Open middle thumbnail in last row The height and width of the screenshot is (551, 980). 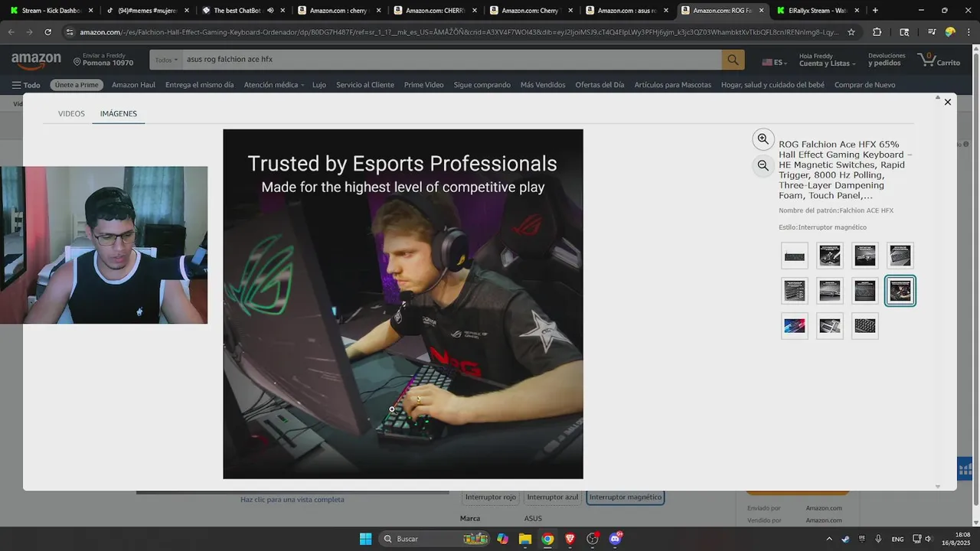click(x=830, y=326)
